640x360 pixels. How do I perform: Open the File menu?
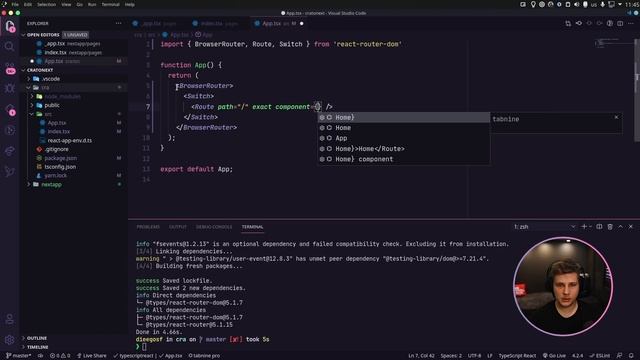tap(15, 4)
